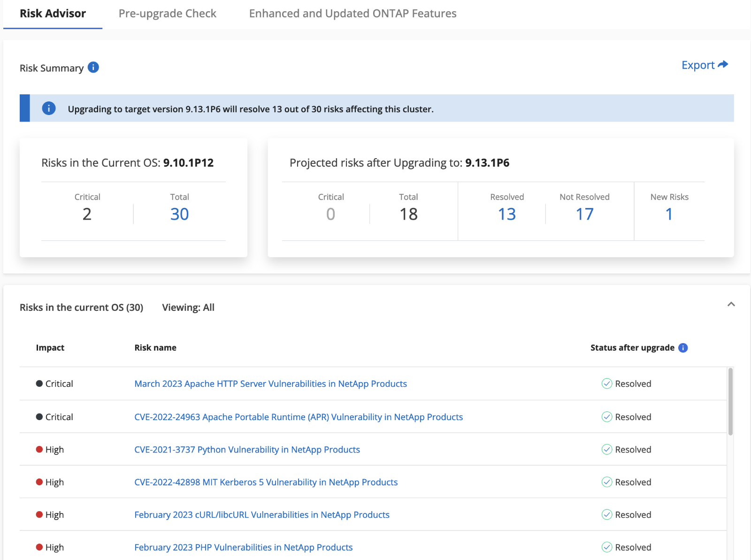Viewport: 751px width, 560px height.
Task: Click the Not Resolved count of 17
Action: click(x=584, y=214)
